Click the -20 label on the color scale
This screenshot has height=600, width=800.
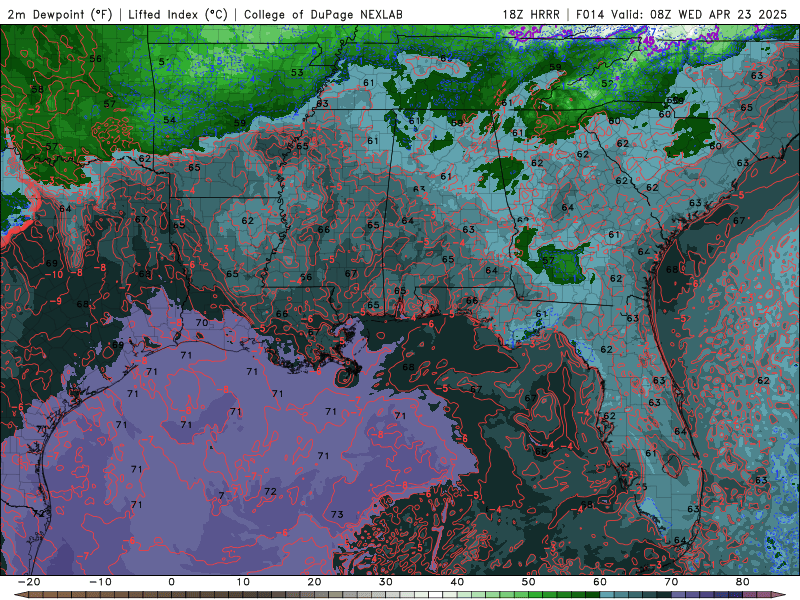coord(29,582)
